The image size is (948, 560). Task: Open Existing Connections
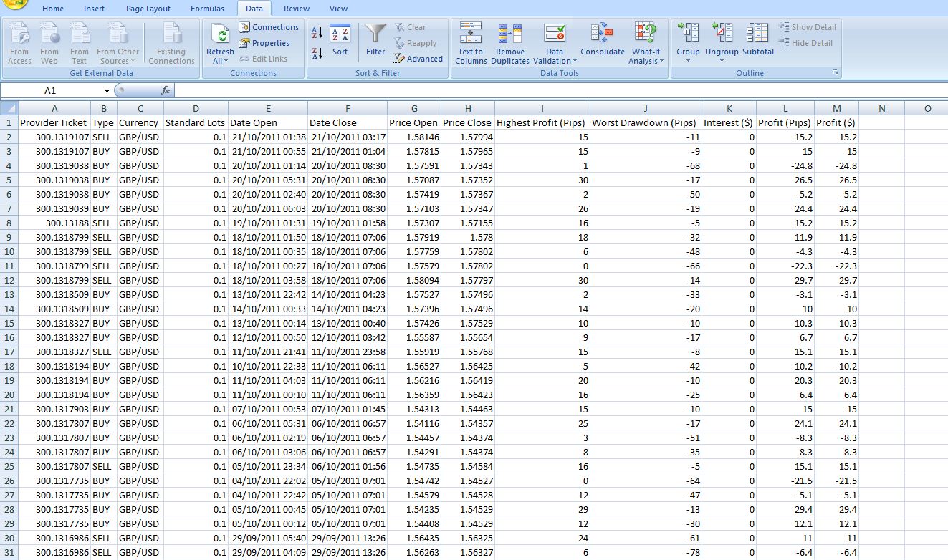pyautogui.click(x=171, y=43)
